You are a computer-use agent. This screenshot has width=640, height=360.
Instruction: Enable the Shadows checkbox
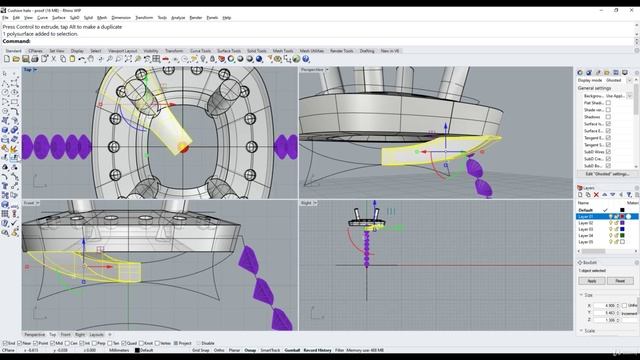pos(608,117)
